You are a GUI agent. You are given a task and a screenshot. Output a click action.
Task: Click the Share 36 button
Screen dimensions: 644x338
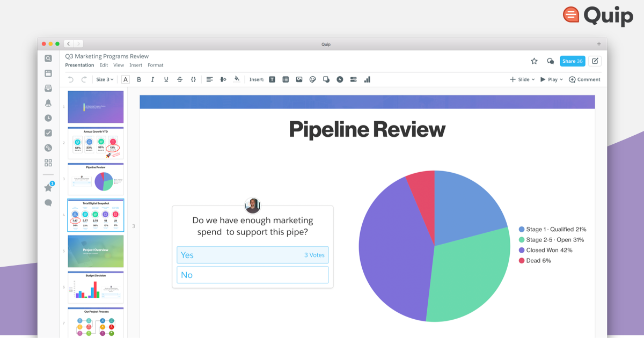[x=572, y=61]
